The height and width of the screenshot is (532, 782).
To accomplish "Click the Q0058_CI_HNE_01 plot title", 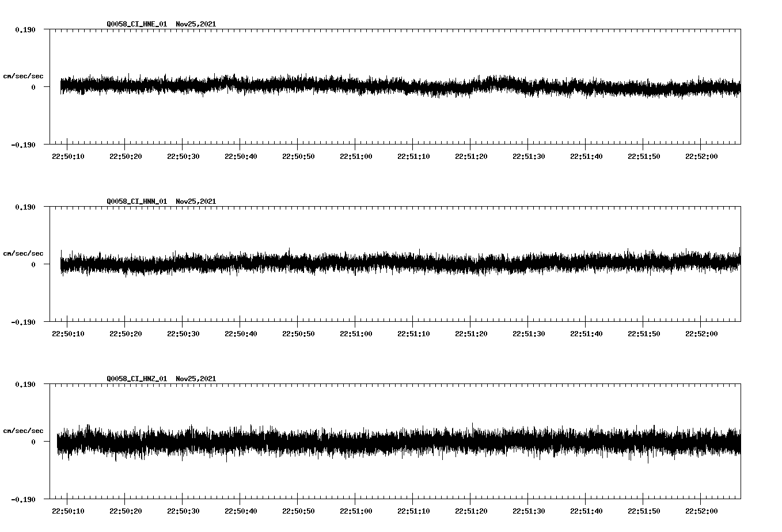I will tap(137, 24).
